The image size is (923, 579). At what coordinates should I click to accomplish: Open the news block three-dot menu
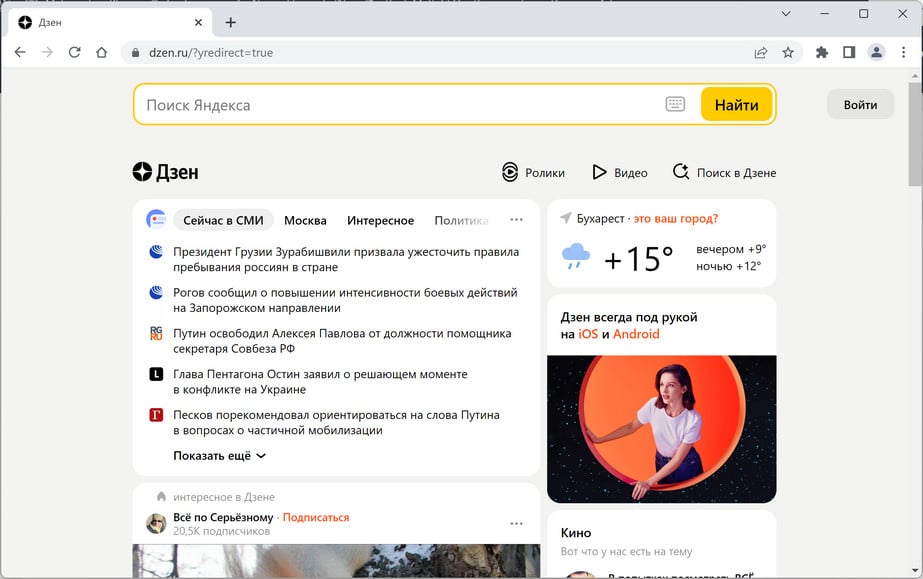[x=516, y=219]
